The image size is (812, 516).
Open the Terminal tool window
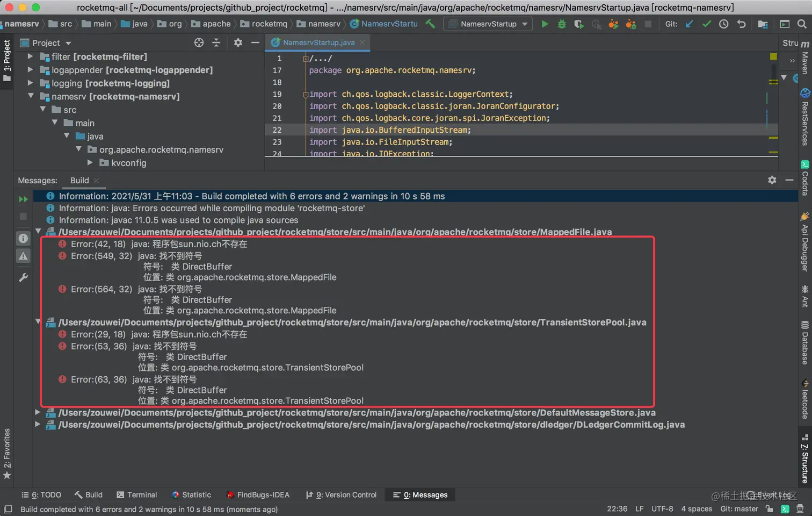(x=136, y=494)
